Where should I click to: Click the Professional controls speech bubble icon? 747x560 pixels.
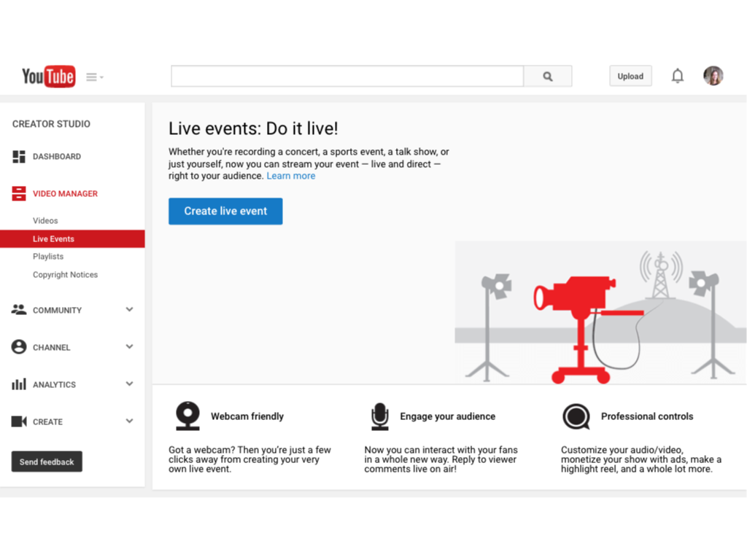576,416
